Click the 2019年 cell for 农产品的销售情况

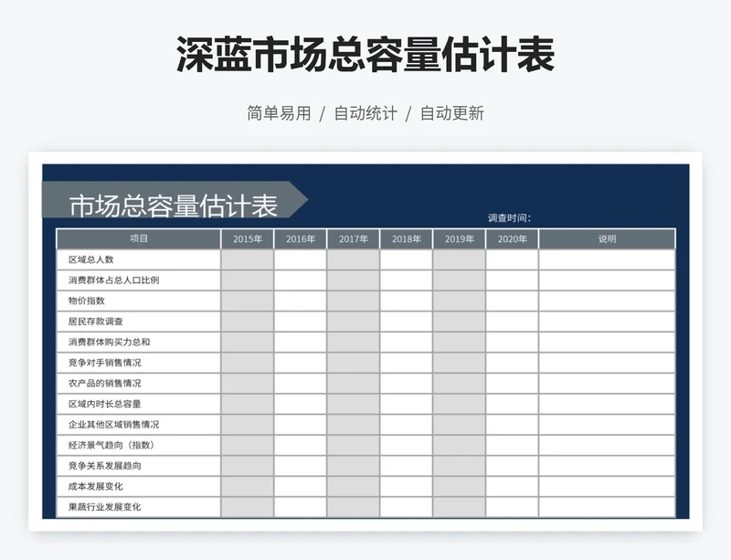pyautogui.click(x=460, y=383)
